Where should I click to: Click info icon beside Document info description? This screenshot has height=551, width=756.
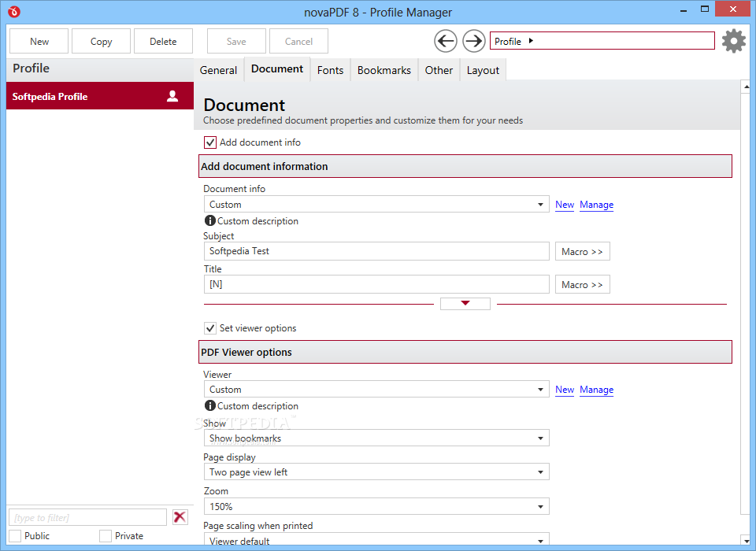tap(209, 220)
